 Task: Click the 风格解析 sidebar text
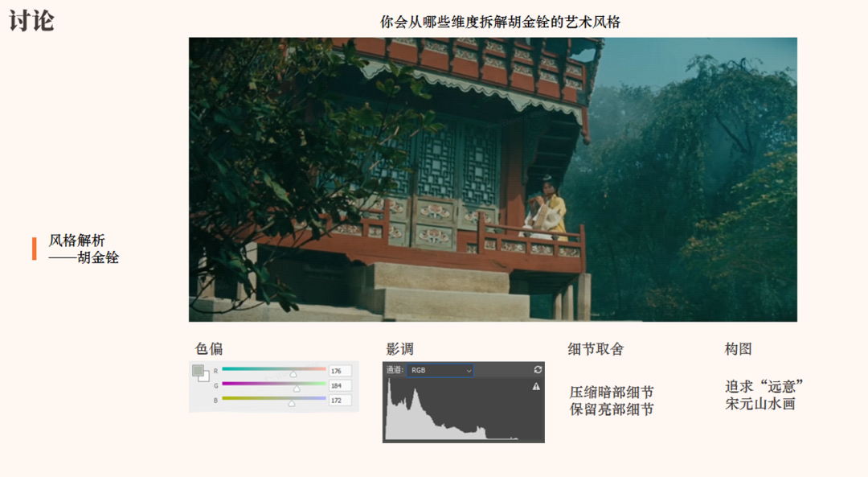click(x=77, y=241)
